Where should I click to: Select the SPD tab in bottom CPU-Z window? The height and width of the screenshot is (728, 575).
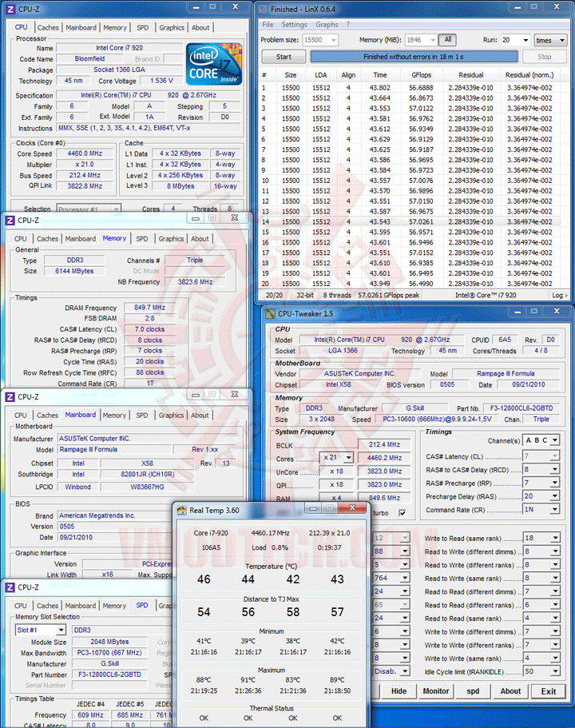142,606
